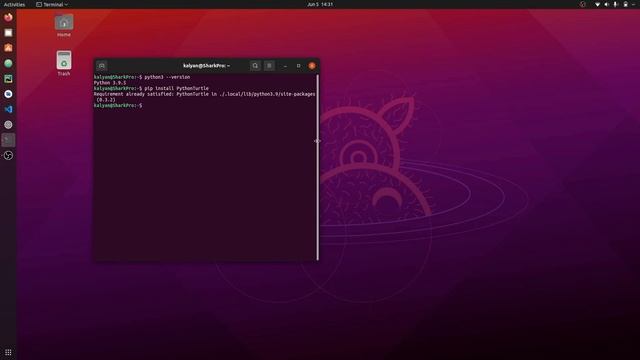Click the Terminal title bar text
Screen dimensions: 640x360
click(x=207, y=66)
